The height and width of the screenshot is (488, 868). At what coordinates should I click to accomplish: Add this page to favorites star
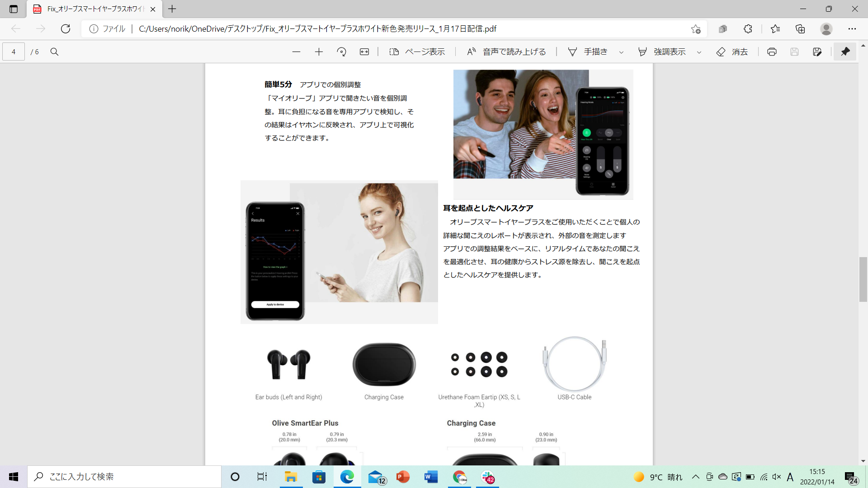pos(695,29)
